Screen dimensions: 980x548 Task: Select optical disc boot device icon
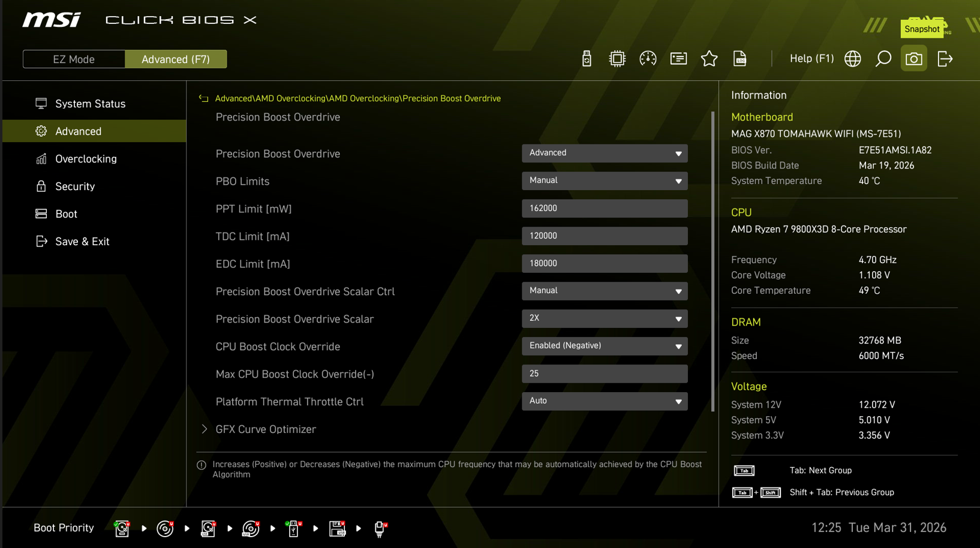165,528
